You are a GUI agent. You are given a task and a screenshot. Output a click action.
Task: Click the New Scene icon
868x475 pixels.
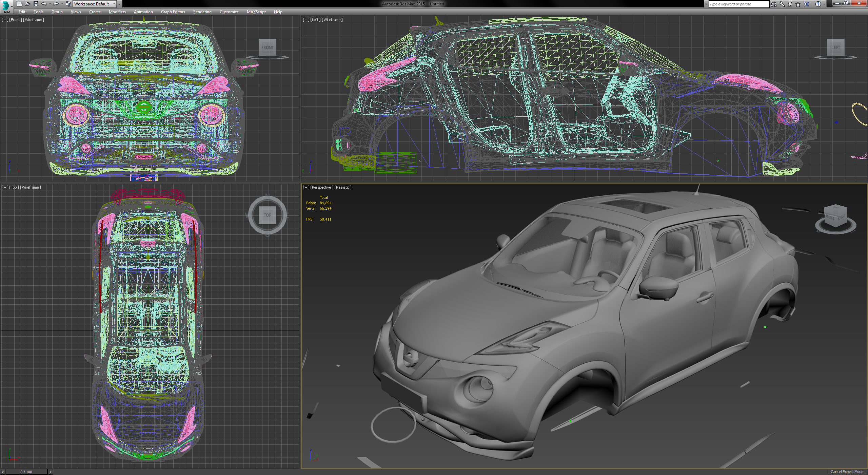(x=19, y=4)
